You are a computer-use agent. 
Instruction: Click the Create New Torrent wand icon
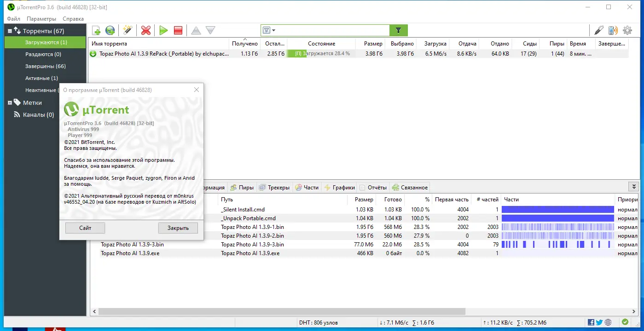[x=128, y=31]
